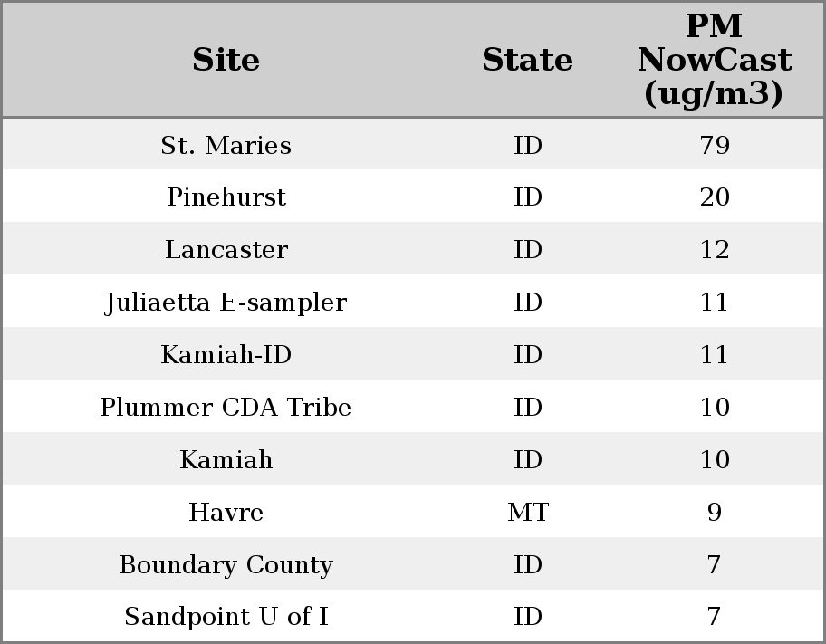
Task: Click the MT state cell for Havre
Action: [x=527, y=513]
